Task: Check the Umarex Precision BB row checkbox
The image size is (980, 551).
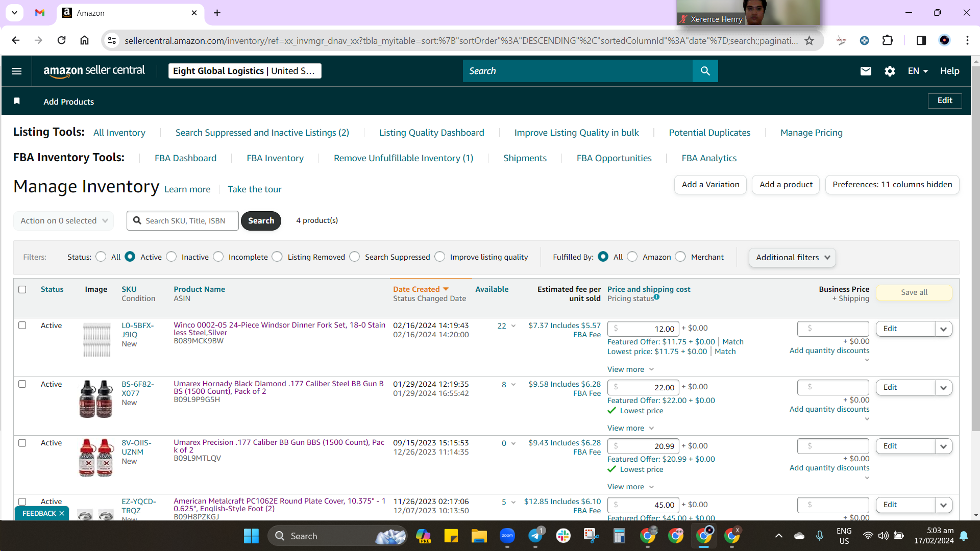Action: tap(22, 442)
